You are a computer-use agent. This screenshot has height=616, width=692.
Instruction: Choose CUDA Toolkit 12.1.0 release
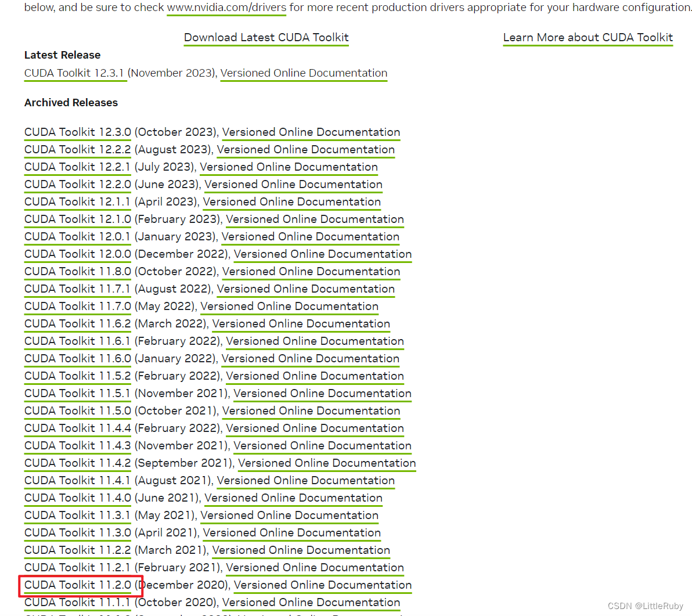coord(78,219)
